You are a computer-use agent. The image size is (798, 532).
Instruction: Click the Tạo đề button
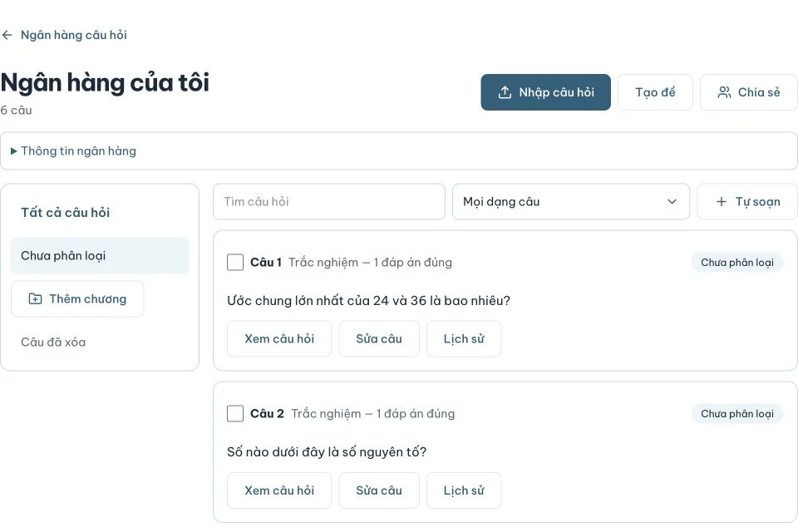655,92
